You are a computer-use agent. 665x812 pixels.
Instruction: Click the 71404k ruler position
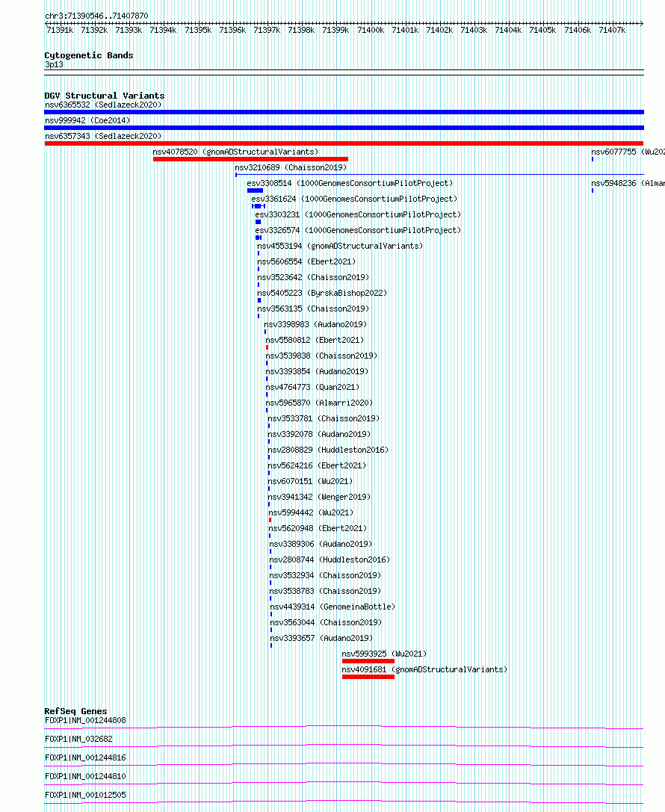tap(508, 30)
